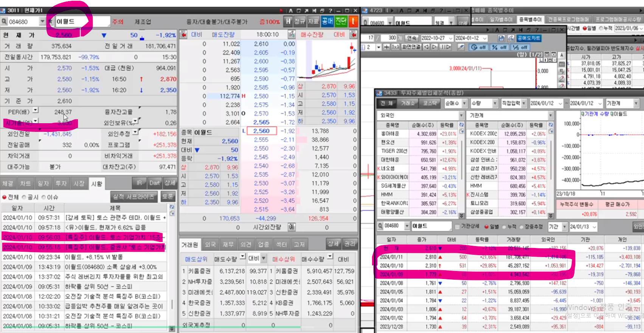Switch to the 외국 tab beside 거래원
This screenshot has width=644, height=333.
[210, 244]
